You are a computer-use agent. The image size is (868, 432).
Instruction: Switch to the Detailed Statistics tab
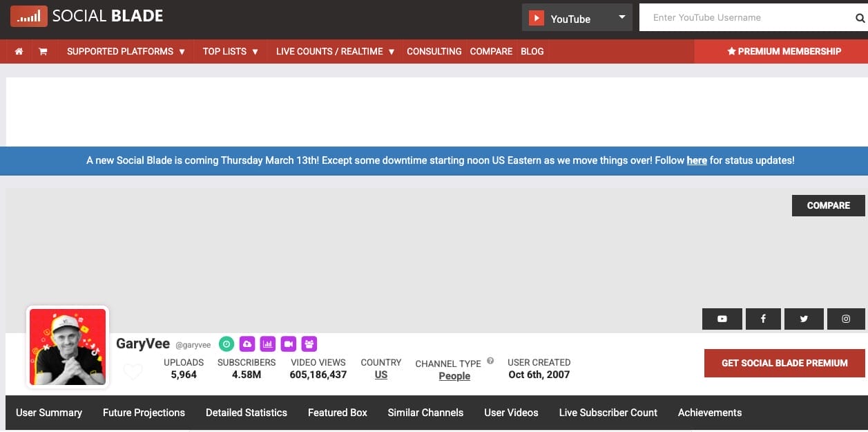coord(247,413)
